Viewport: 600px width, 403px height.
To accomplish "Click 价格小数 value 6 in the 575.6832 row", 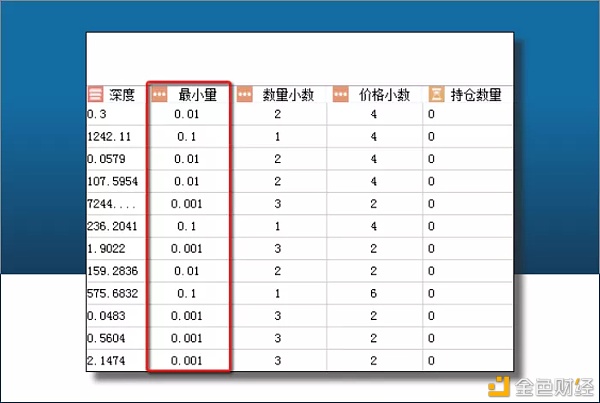I will pos(373,294).
